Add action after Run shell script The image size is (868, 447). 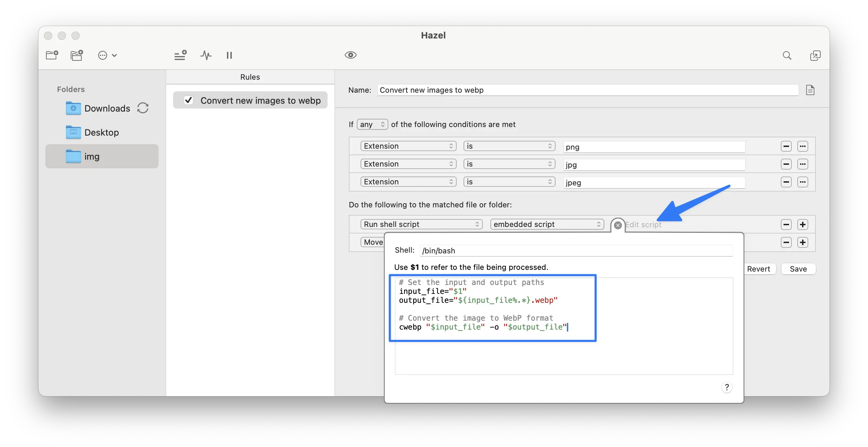click(x=802, y=225)
